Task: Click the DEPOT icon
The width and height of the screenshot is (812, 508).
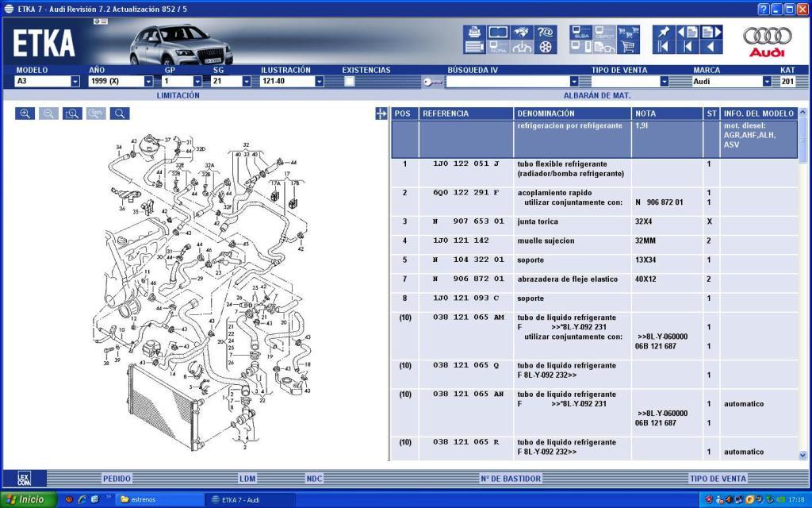Action: 604,32
